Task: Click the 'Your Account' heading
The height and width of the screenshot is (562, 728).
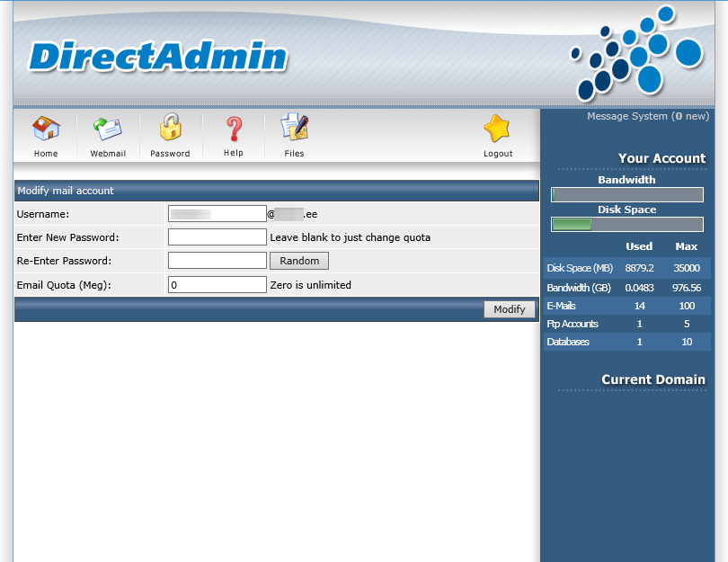Action: [661, 158]
